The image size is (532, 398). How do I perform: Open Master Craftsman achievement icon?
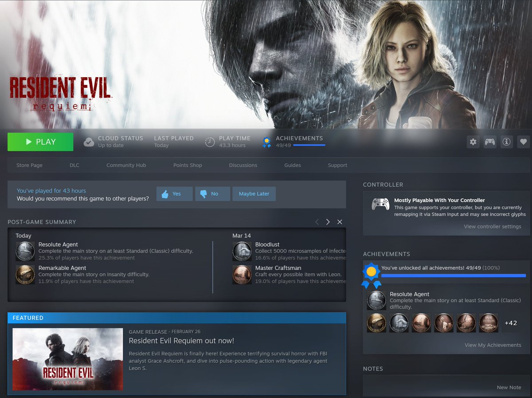pyautogui.click(x=242, y=275)
